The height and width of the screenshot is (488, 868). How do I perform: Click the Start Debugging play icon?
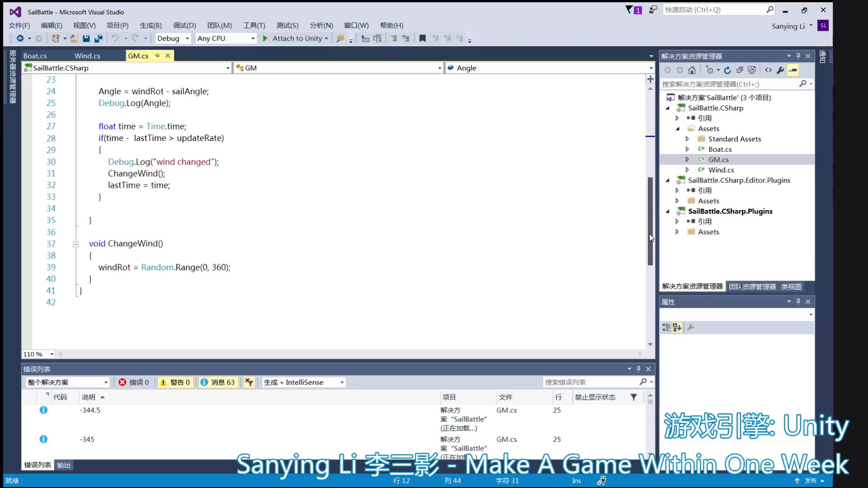click(264, 38)
